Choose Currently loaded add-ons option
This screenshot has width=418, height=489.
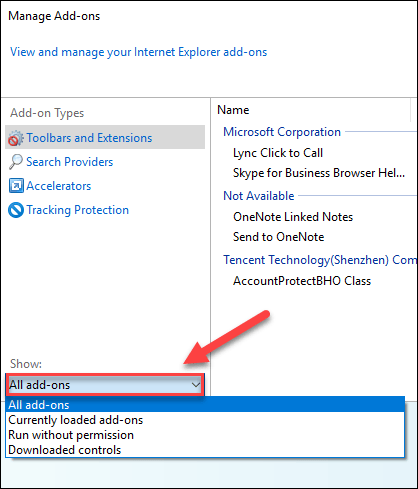tap(205, 420)
